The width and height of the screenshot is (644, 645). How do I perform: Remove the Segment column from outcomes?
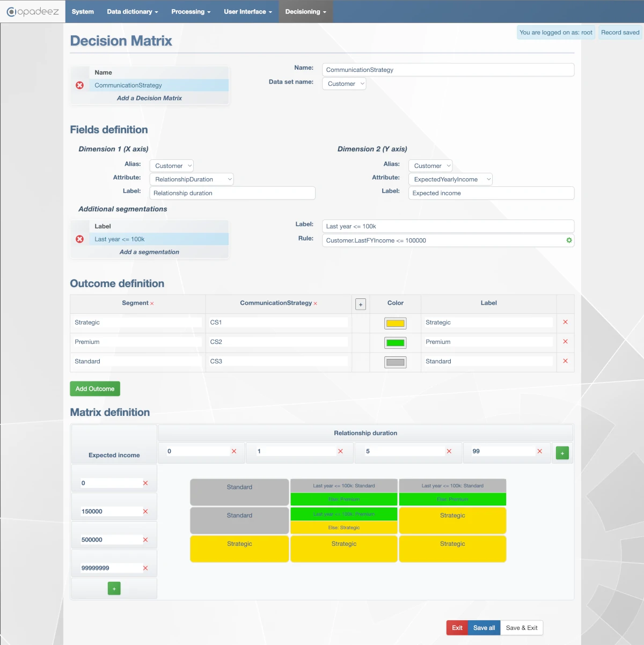click(x=152, y=303)
